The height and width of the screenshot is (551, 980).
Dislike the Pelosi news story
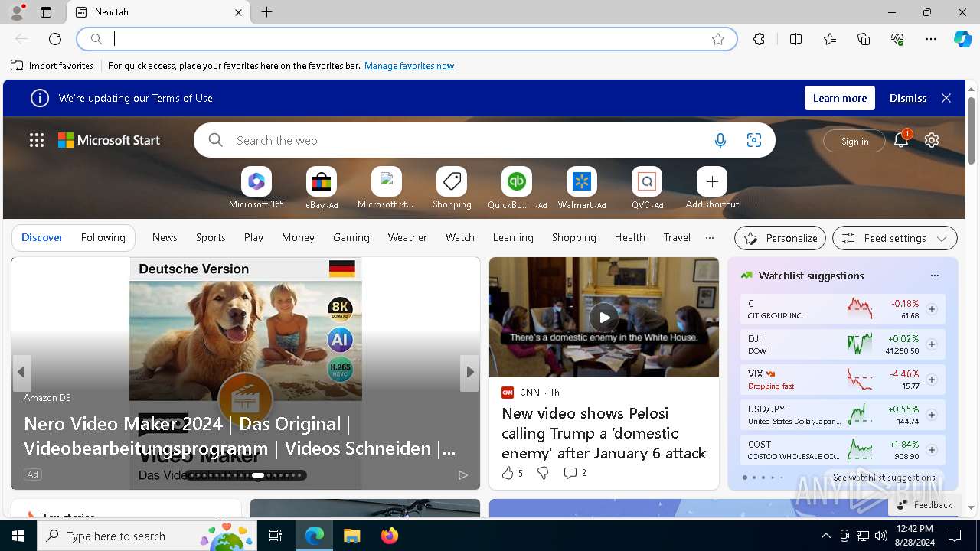pyautogui.click(x=543, y=473)
